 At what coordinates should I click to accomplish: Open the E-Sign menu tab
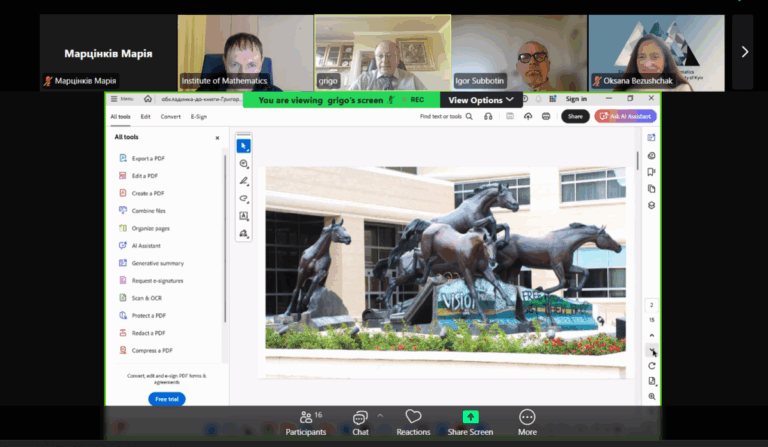(199, 117)
